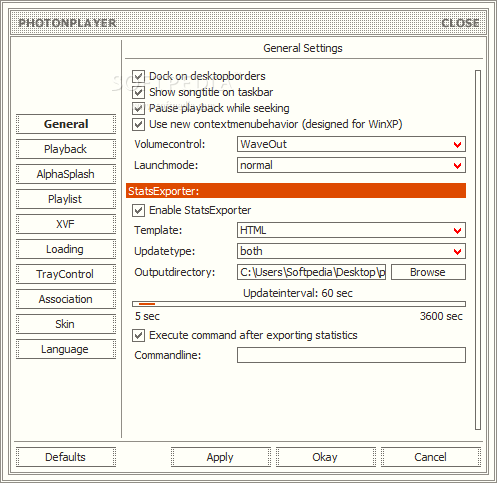Expand the Launchmode dropdown
Screen dimensions: 497x483
pos(351,165)
